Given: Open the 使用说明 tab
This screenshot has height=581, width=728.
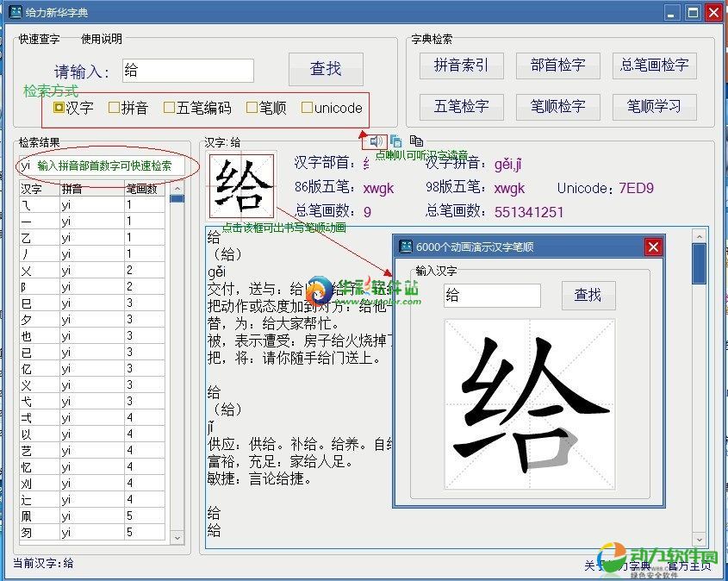Looking at the screenshot, I should [102, 39].
